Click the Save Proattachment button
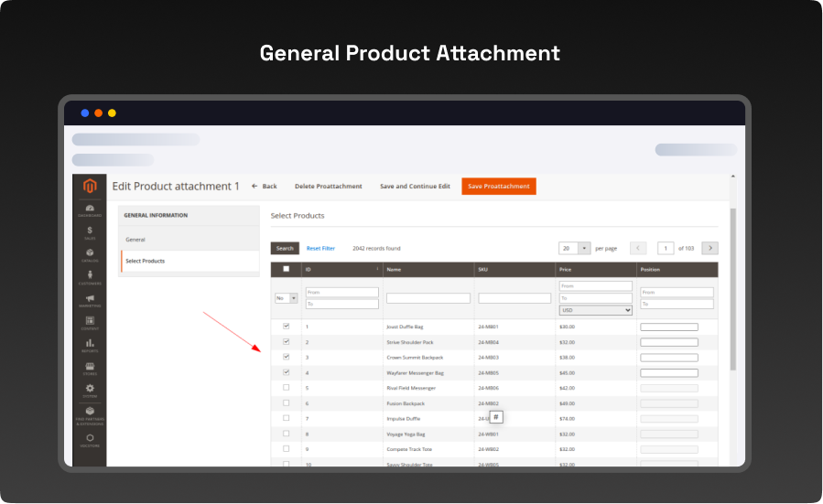This screenshot has width=823, height=504. coord(498,187)
